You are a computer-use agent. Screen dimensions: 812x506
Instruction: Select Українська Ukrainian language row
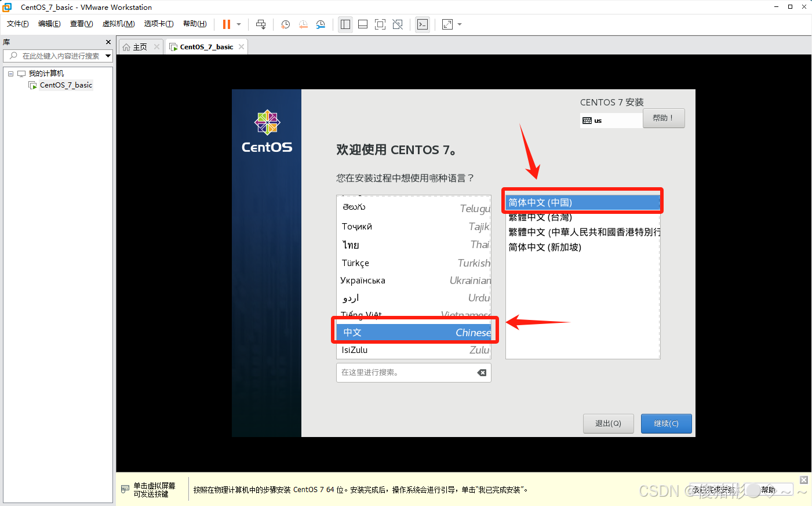(413, 281)
